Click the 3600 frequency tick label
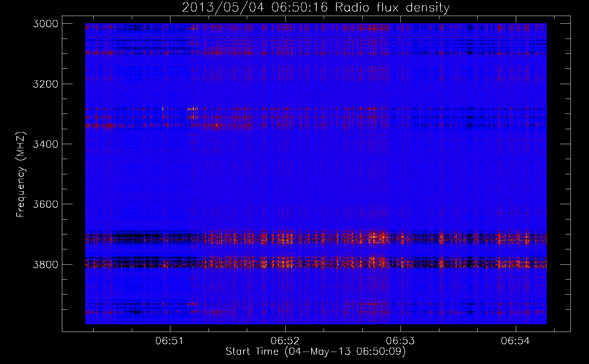 (46, 204)
